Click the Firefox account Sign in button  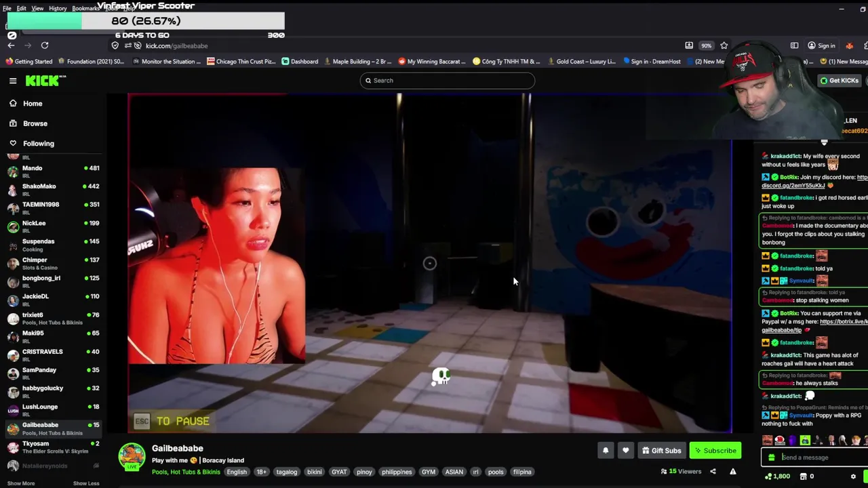(821, 45)
